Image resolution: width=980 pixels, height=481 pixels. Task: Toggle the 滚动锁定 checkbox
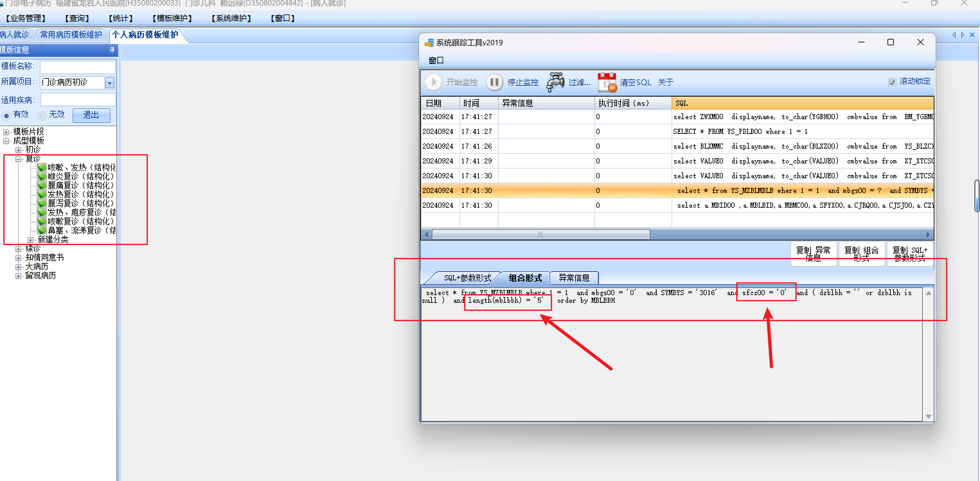pyautogui.click(x=892, y=82)
